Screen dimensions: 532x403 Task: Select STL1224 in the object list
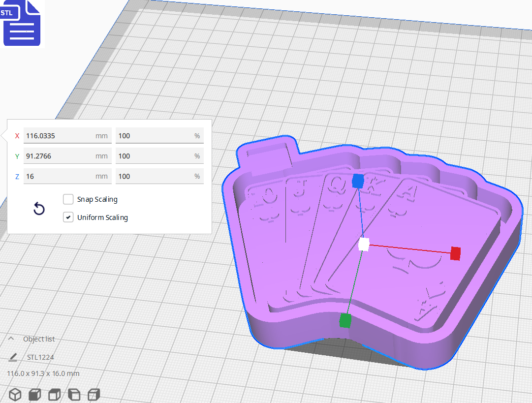[41, 357]
